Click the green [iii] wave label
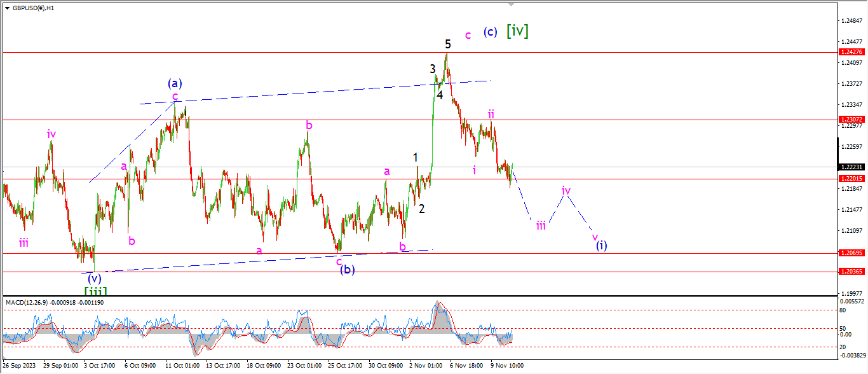The image size is (868, 374). pos(95,291)
